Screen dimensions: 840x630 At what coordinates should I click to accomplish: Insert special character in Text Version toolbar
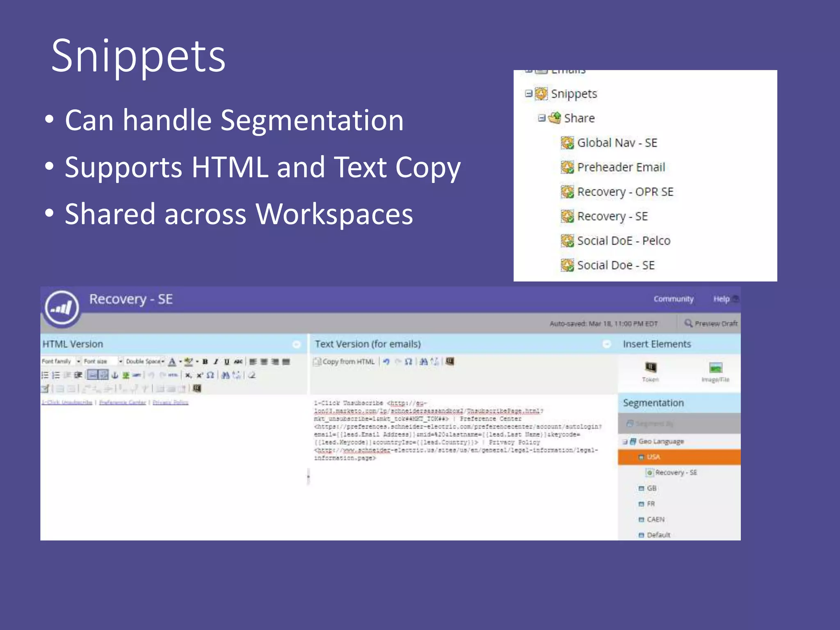[x=409, y=361]
